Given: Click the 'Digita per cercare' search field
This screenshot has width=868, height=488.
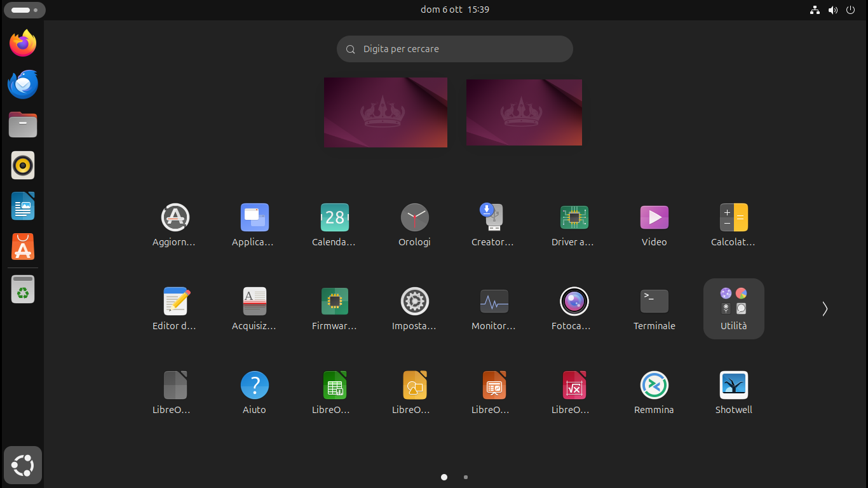Looking at the screenshot, I should [x=454, y=49].
